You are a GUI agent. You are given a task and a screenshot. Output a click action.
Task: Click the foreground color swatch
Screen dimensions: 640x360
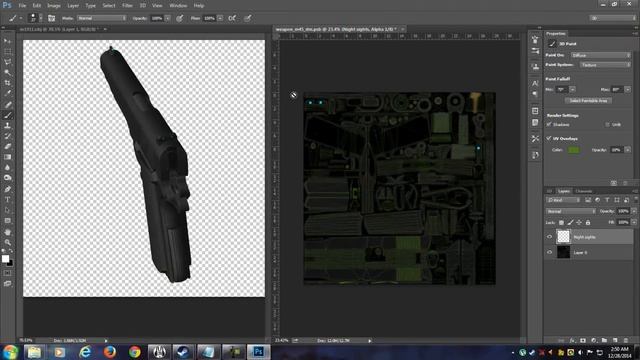[x=5, y=258]
